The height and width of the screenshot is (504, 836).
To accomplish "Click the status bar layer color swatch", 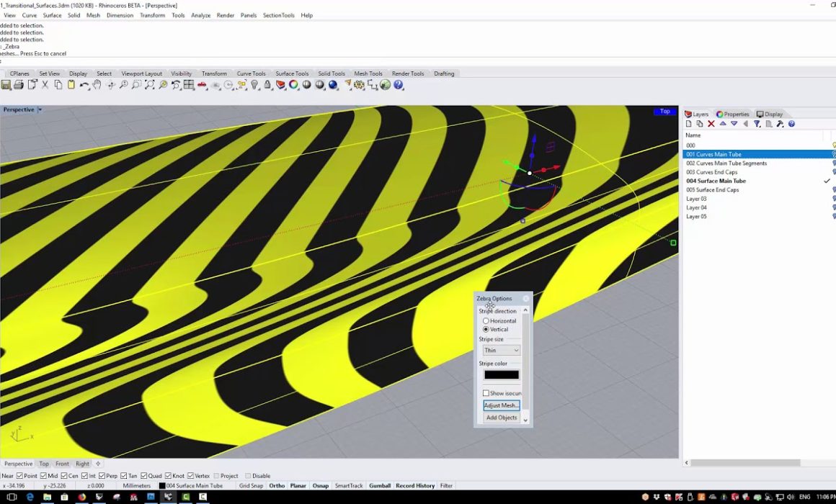I will tap(162, 486).
